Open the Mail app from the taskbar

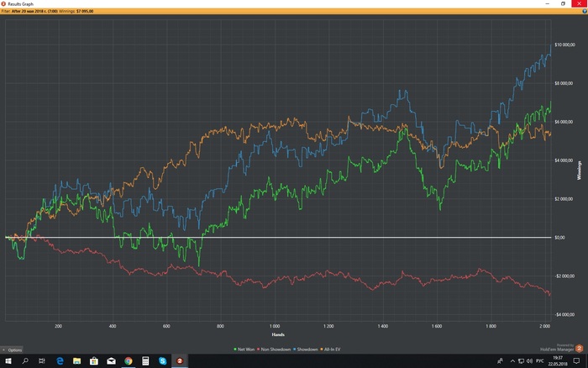(111, 361)
